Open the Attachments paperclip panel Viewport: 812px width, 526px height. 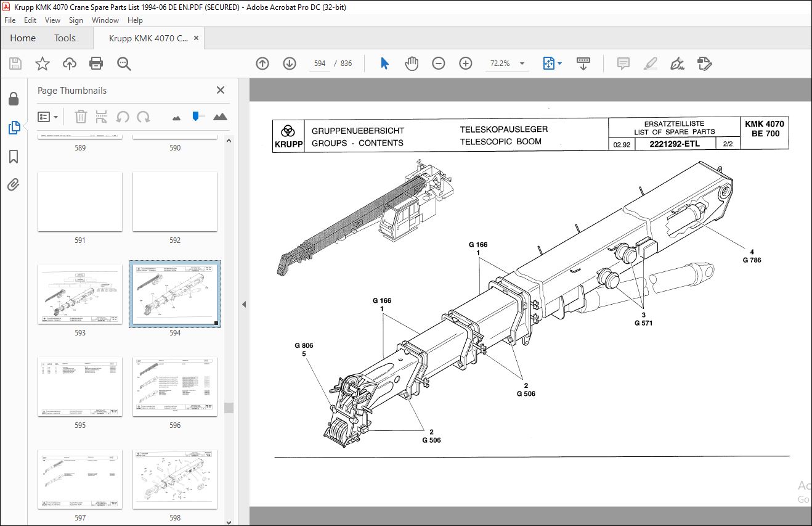click(14, 184)
